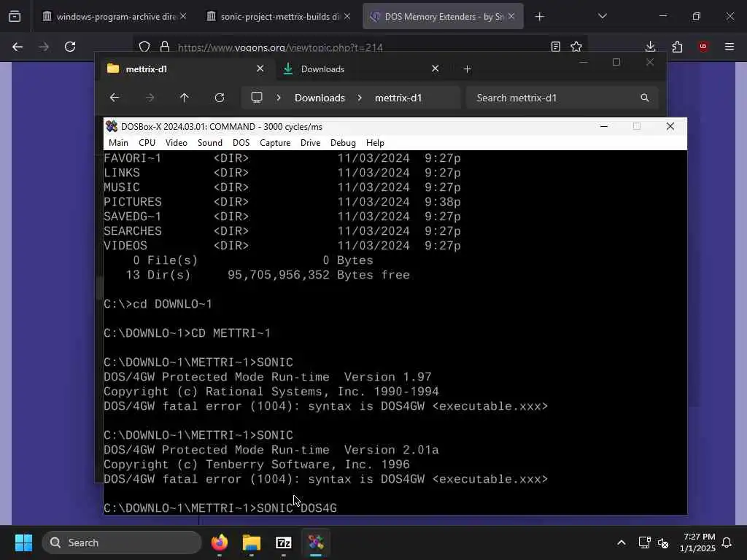The height and width of the screenshot is (560, 747).
Task: Close the windows-program-archive Firefox tab
Action: [183, 16]
